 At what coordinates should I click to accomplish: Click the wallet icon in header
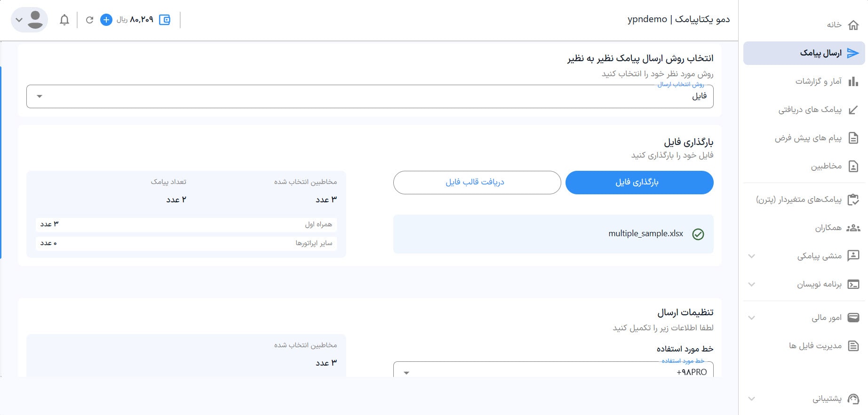(165, 20)
